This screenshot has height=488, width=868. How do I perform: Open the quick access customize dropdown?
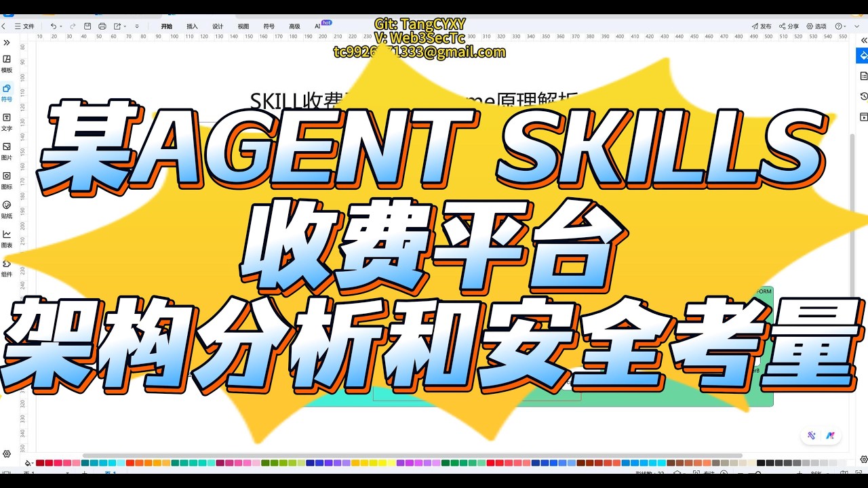coord(137,26)
